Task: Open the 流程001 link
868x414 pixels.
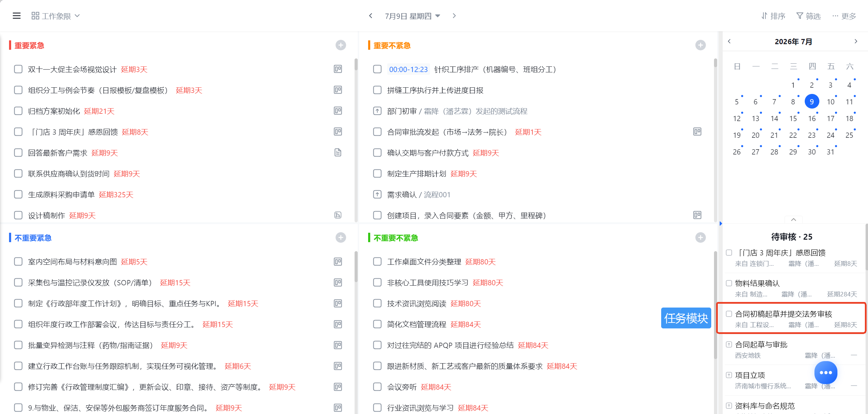Action: [x=437, y=194]
